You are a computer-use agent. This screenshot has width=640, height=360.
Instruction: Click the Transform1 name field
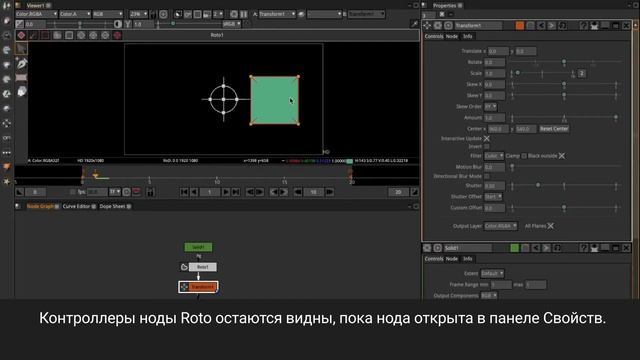click(478, 26)
